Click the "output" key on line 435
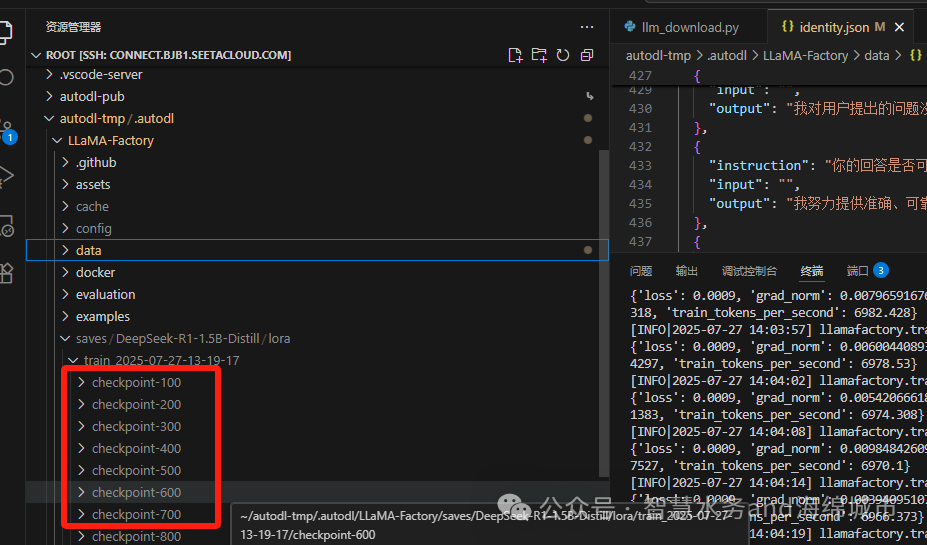The image size is (927, 545). pos(739,203)
